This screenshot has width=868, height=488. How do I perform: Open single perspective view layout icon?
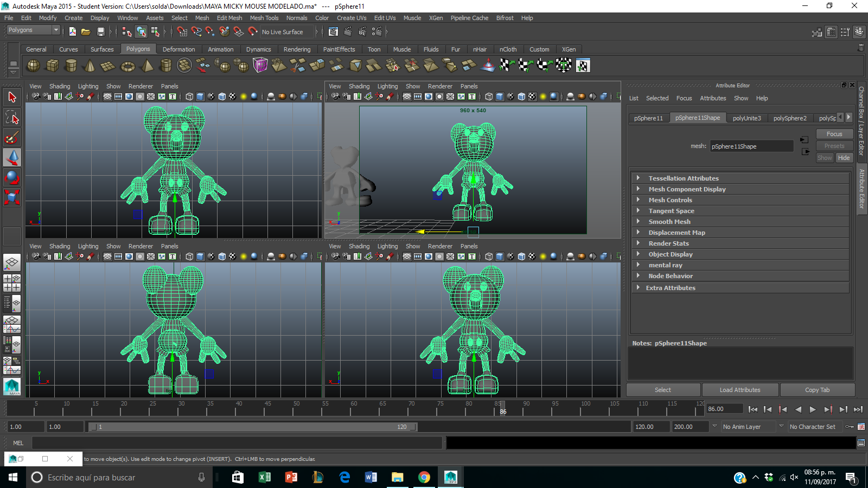(12, 263)
